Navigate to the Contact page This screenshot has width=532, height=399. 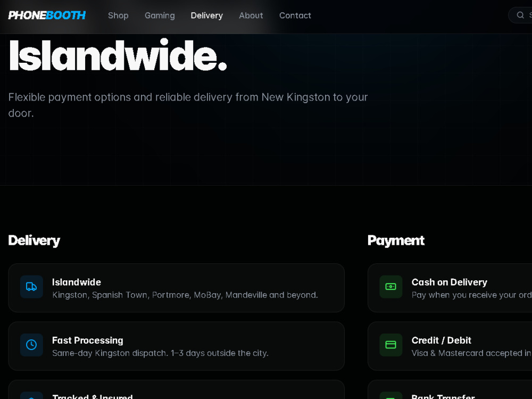[x=295, y=15]
